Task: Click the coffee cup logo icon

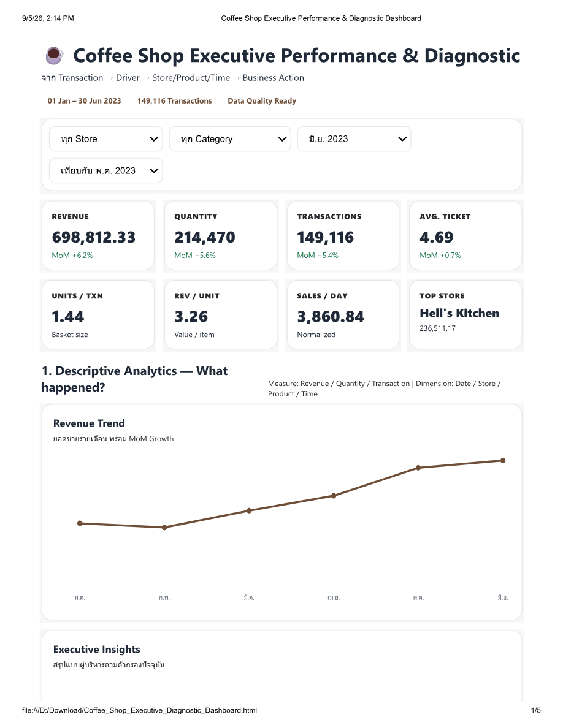Action: coord(55,55)
